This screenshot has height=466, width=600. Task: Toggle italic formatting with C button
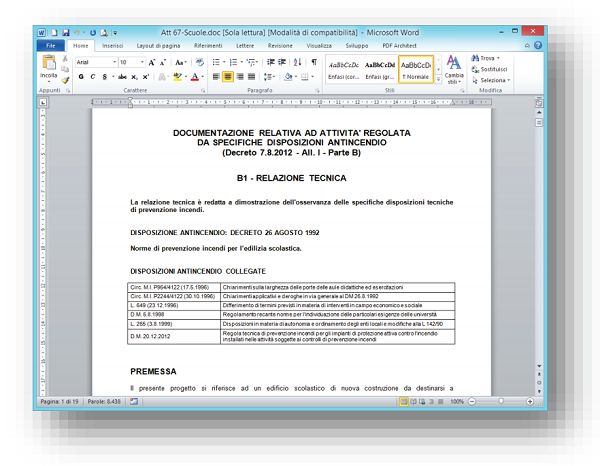coord(93,76)
